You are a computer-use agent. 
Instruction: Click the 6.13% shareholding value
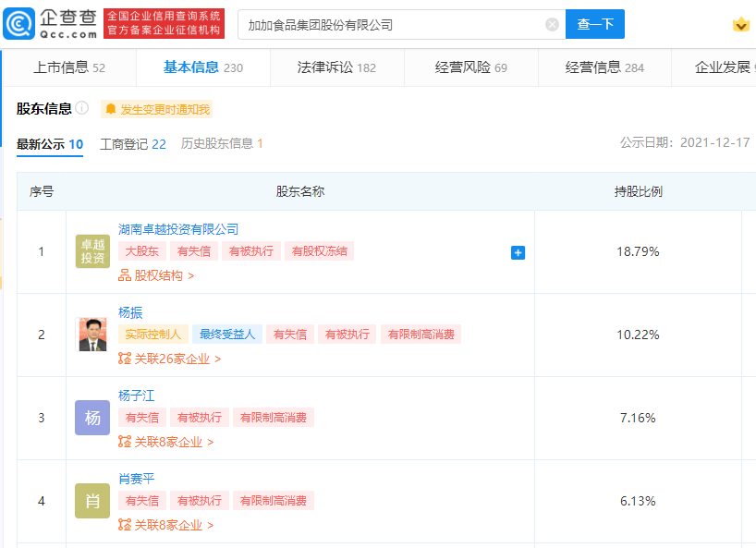638,501
